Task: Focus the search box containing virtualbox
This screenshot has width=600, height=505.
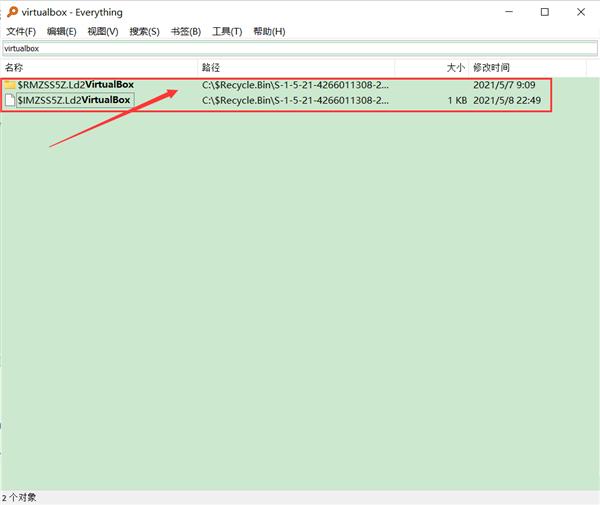Action: 300,49
